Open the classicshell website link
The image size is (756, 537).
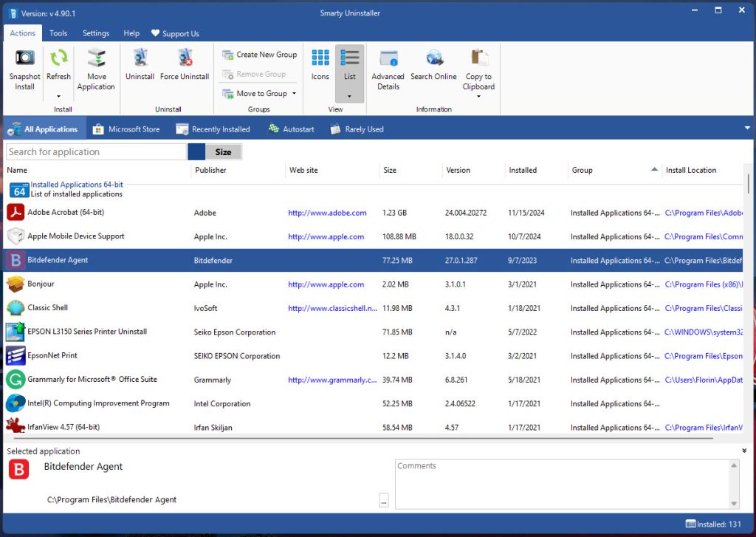coord(333,308)
